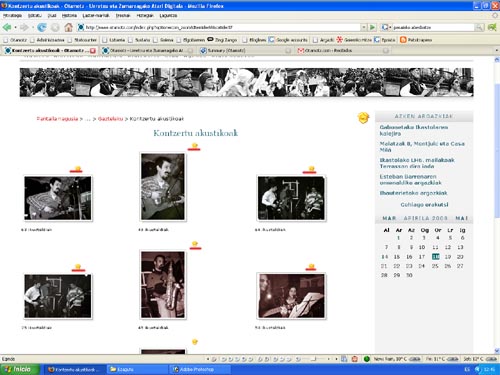
Task: Open the home page via house icon
Action: [x=68, y=27]
